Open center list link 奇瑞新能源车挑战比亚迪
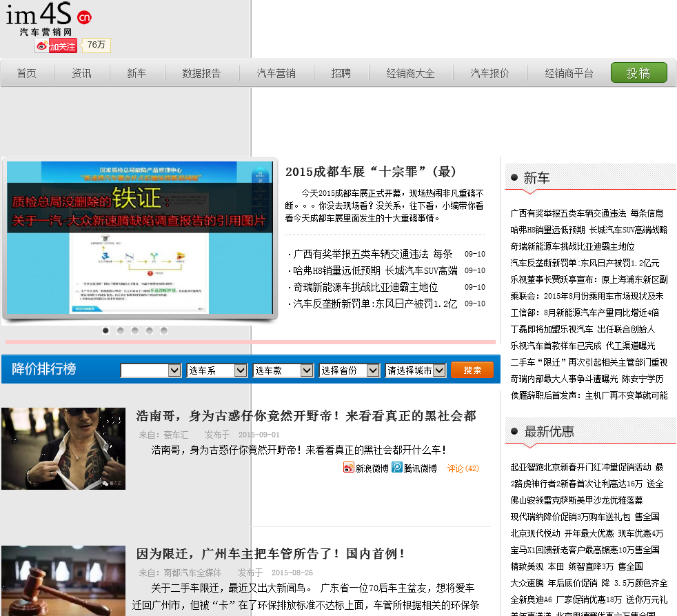This screenshot has width=677, height=616. point(365,287)
